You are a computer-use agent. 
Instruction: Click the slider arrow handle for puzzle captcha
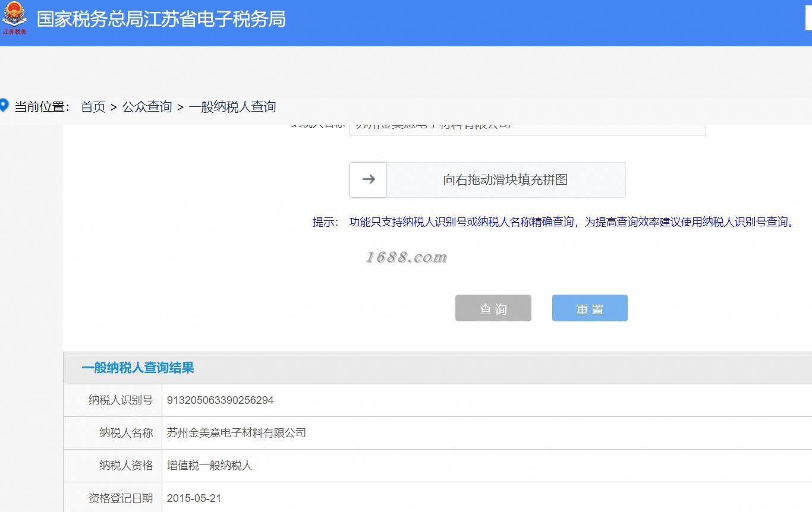click(368, 179)
